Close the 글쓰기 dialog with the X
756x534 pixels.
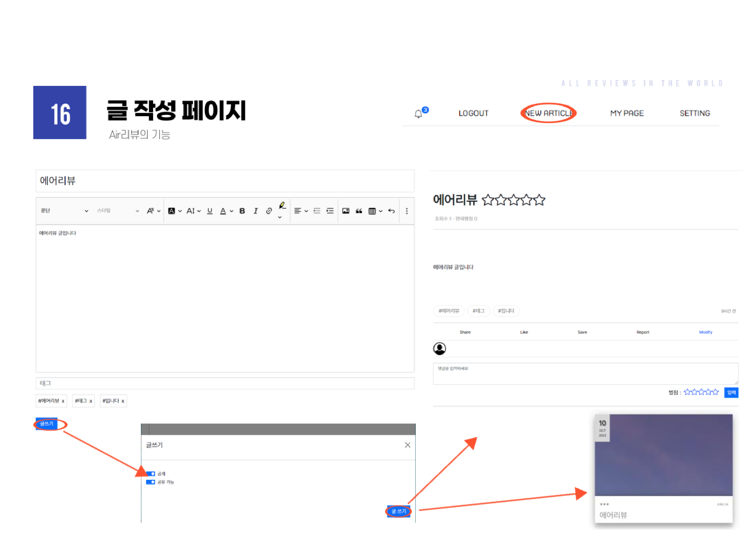tap(407, 445)
